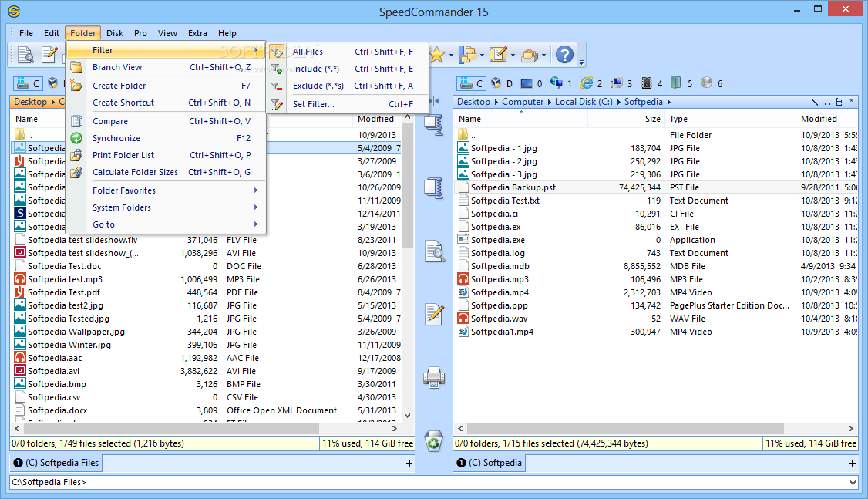Open the Extra menu

coord(197,33)
